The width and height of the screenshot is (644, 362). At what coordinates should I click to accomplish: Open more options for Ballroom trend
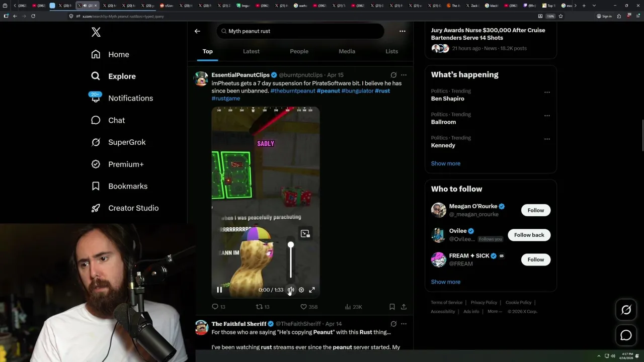click(x=547, y=116)
